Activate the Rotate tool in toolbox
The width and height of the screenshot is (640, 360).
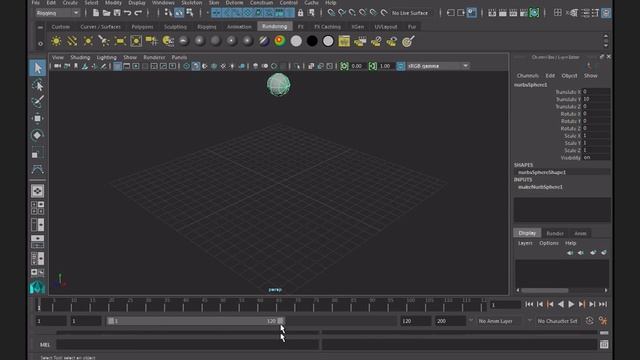click(37, 136)
